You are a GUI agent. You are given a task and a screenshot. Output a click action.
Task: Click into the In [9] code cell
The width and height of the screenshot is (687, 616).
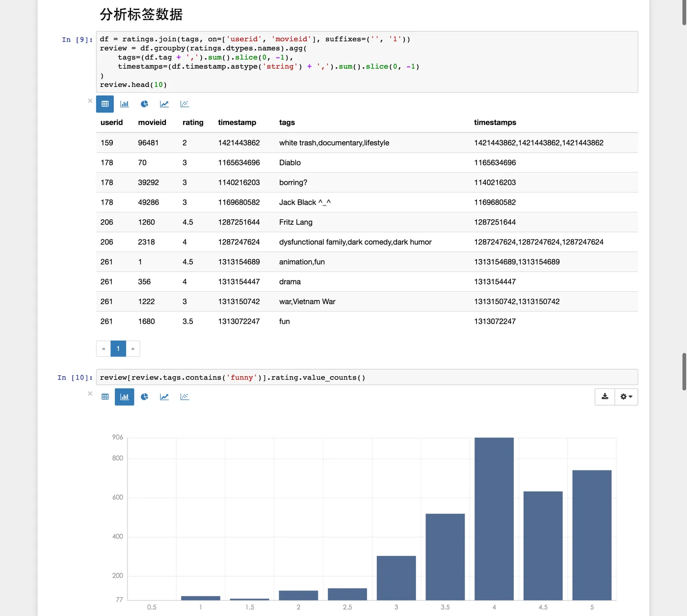click(367, 62)
